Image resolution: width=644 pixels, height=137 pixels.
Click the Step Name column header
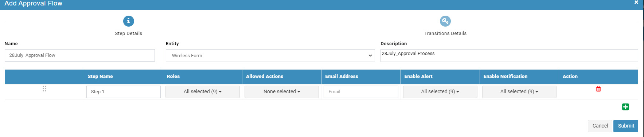click(x=100, y=77)
